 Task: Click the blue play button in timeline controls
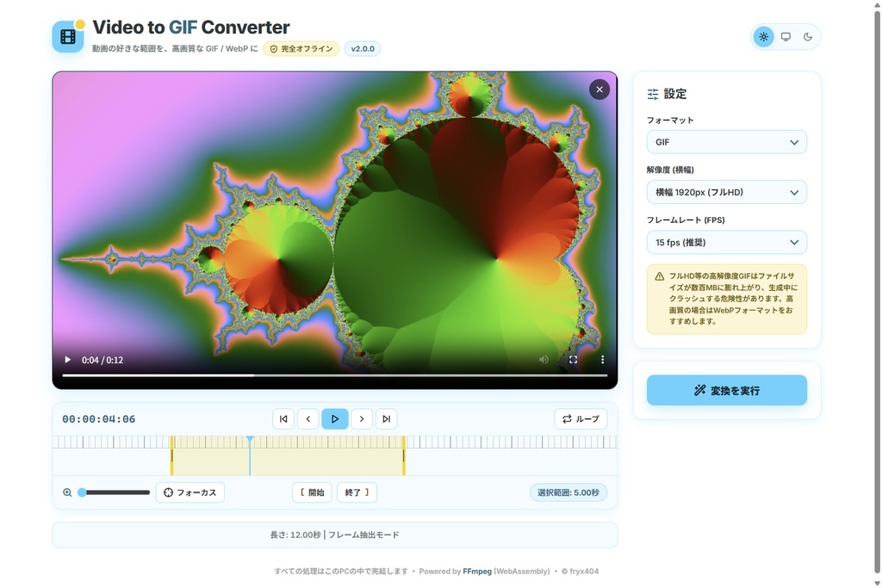(335, 418)
